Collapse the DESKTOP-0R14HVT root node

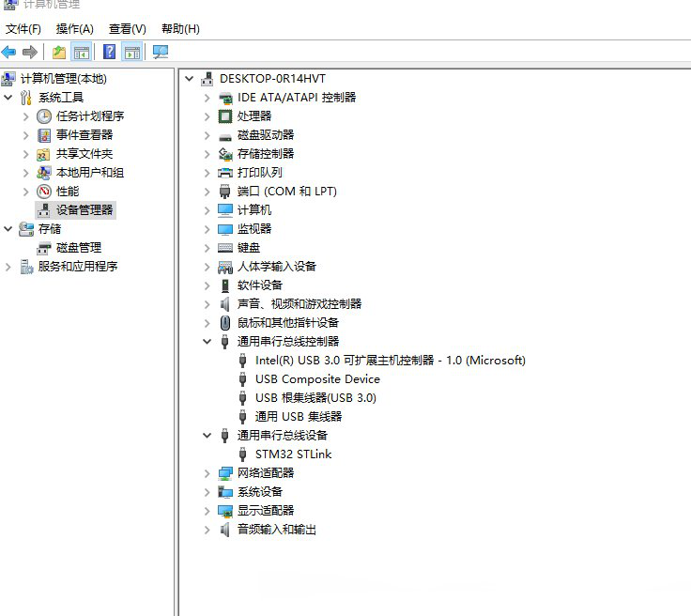click(189, 79)
